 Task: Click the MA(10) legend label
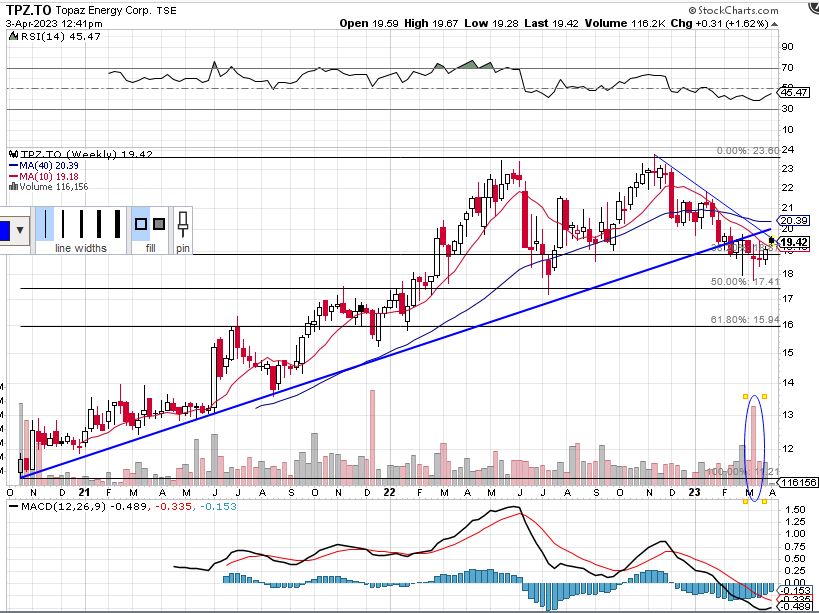click(35, 175)
